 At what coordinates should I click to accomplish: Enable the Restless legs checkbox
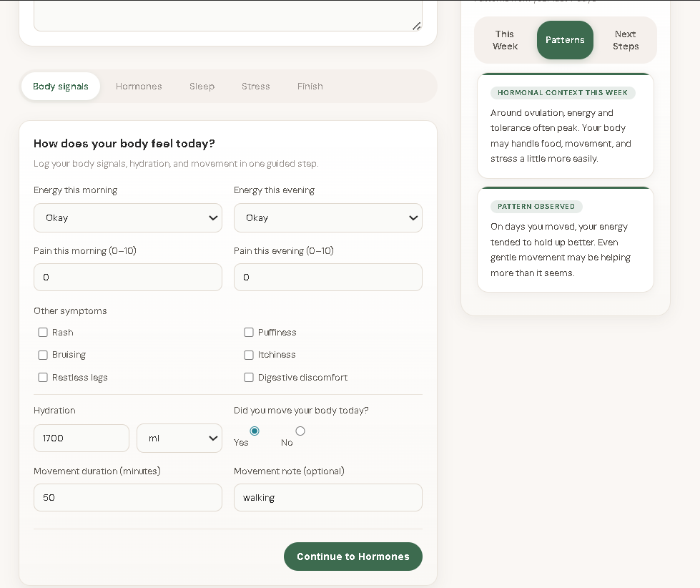coord(43,378)
